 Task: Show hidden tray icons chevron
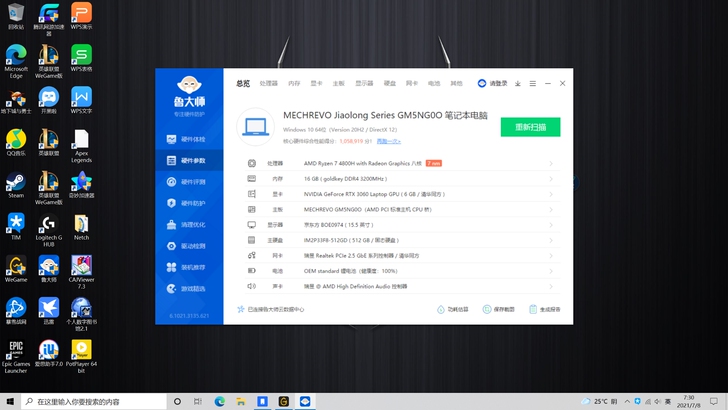point(627,402)
